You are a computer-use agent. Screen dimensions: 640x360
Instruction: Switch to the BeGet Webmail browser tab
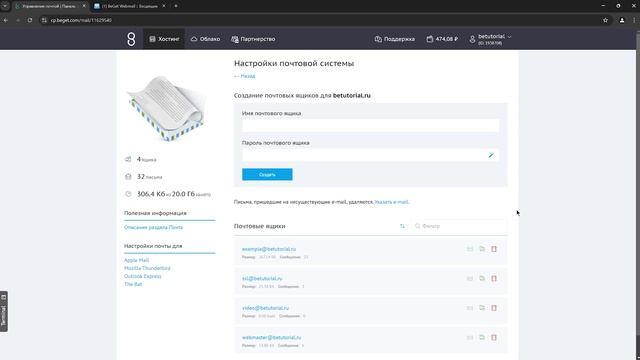(129, 6)
